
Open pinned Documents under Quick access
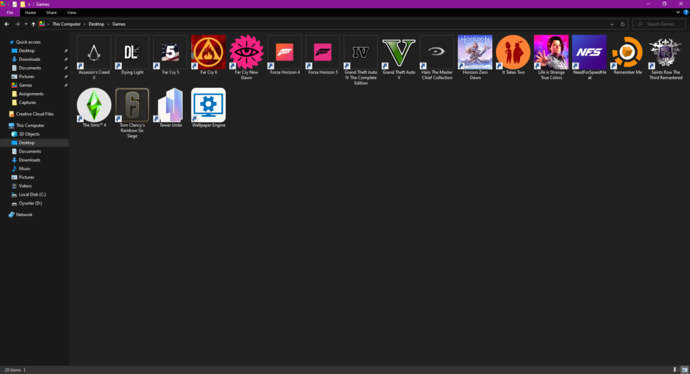(30, 68)
